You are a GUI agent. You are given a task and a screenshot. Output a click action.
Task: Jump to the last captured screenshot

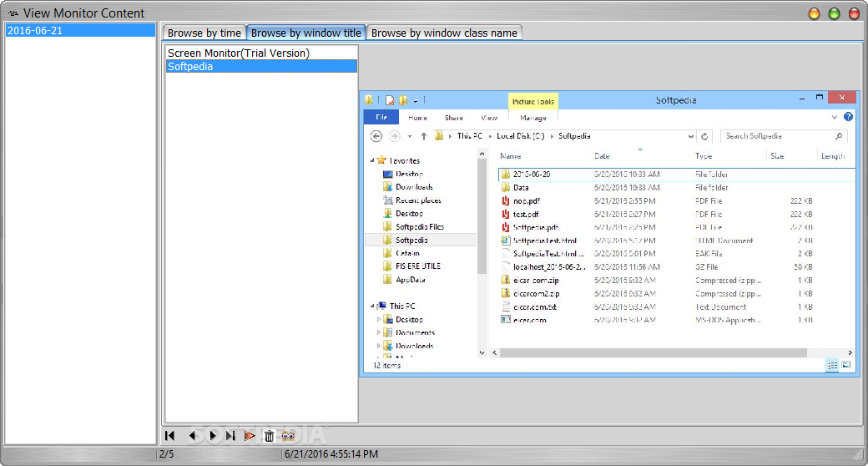point(231,436)
